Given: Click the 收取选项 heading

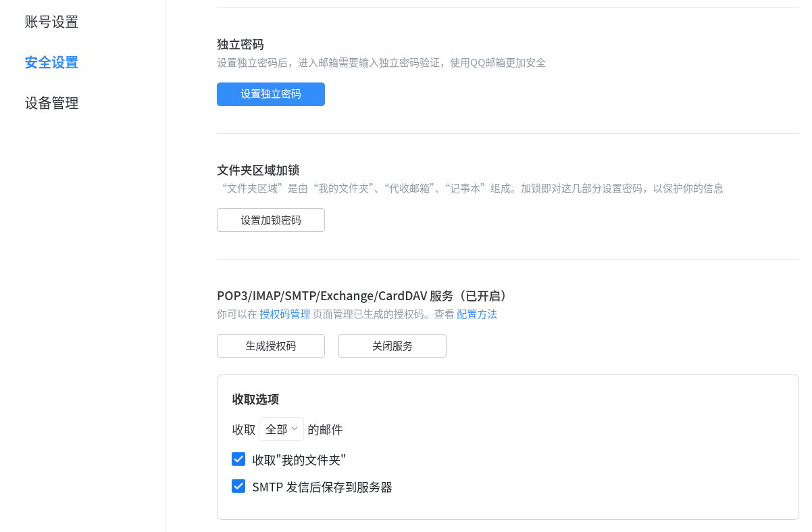Looking at the screenshot, I should click(x=255, y=399).
